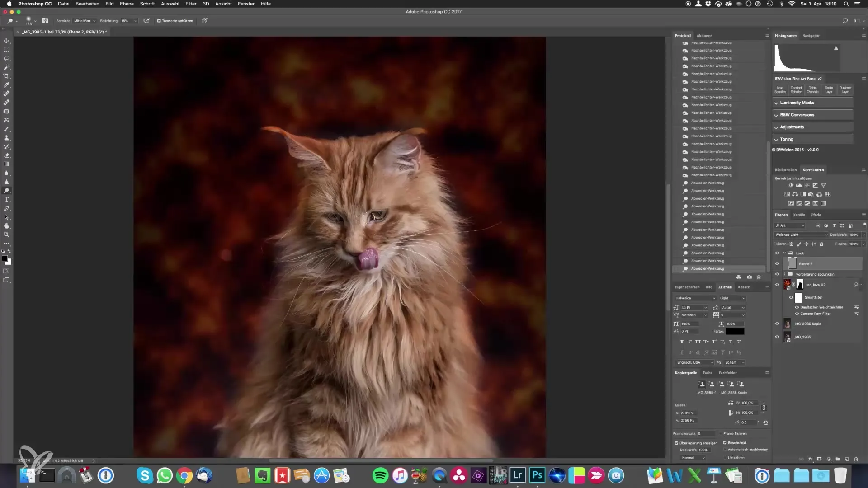Image resolution: width=868 pixels, height=488 pixels.
Task: Select the Hand tool
Action: (x=6, y=226)
